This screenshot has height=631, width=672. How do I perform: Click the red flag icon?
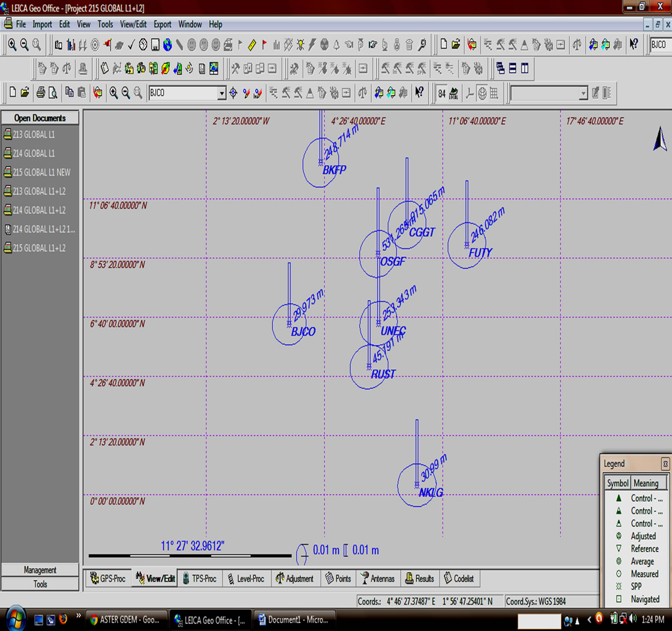coord(264,45)
